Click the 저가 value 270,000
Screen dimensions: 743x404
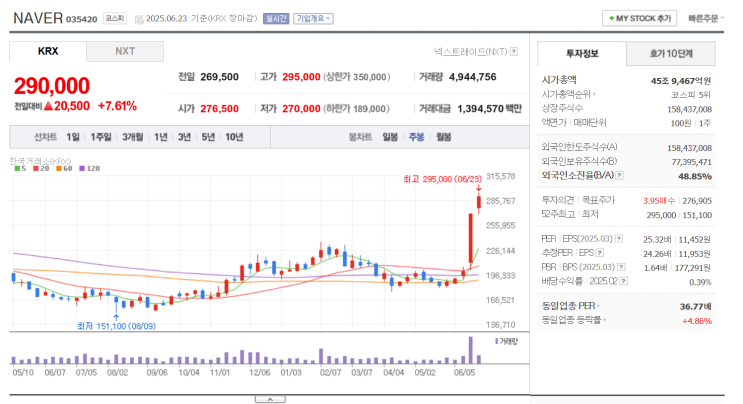click(301, 108)
